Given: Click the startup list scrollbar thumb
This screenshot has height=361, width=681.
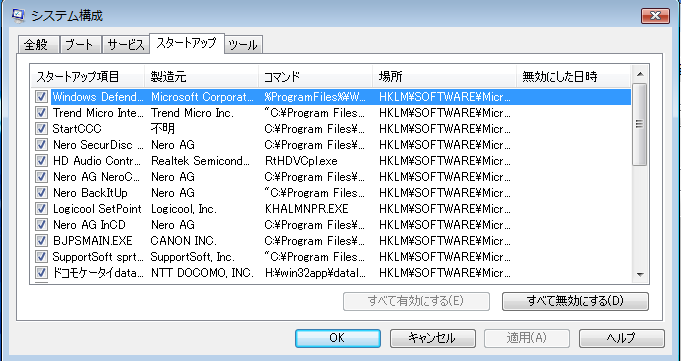Looking at the screenshot, I should pyautogui.click(x=640, y=125).
